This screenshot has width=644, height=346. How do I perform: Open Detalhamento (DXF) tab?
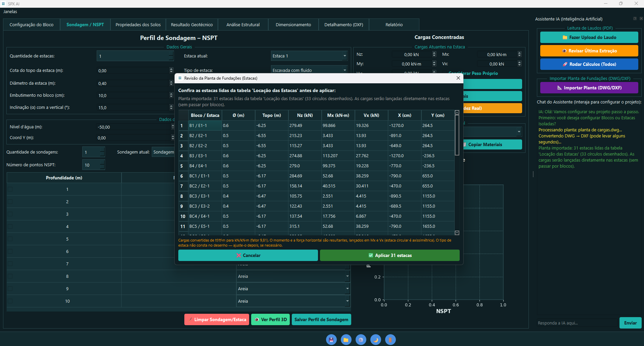click(x=344, y=25)
